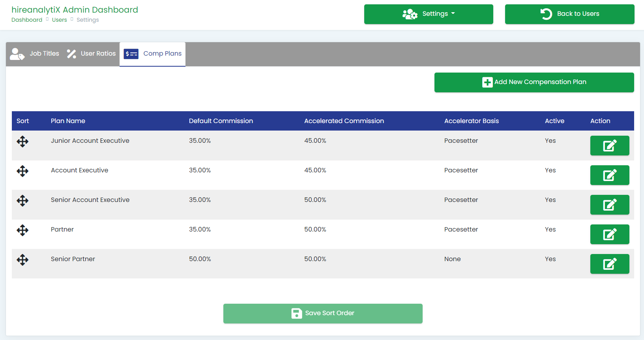Click Senior Account Executive's 50.00% accelerated commission

315,200
